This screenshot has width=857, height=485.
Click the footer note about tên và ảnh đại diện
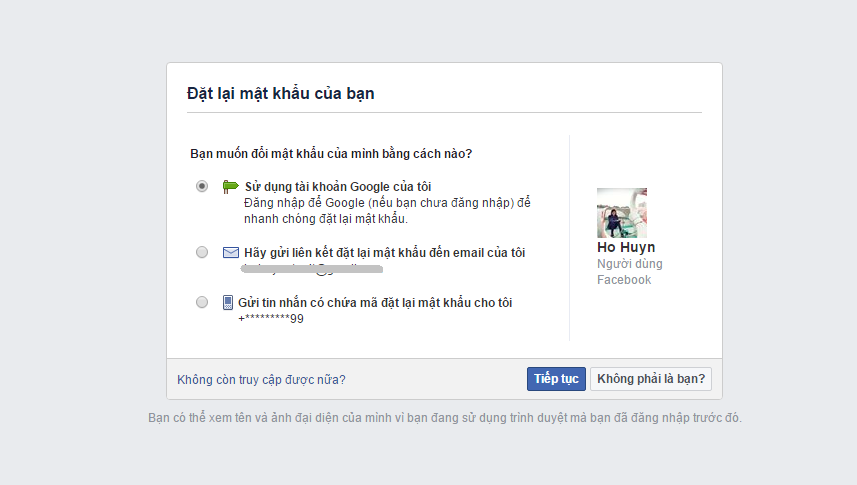(445, 418)
